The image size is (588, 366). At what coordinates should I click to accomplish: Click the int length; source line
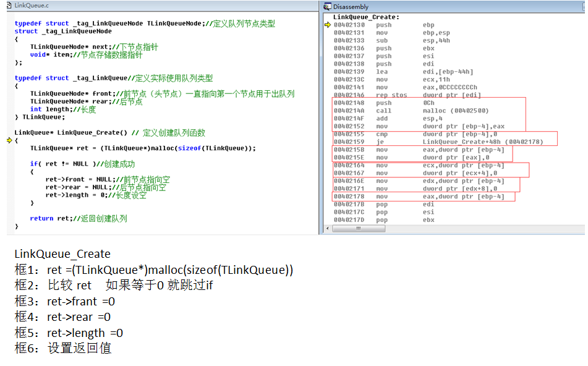pos(63,109)
